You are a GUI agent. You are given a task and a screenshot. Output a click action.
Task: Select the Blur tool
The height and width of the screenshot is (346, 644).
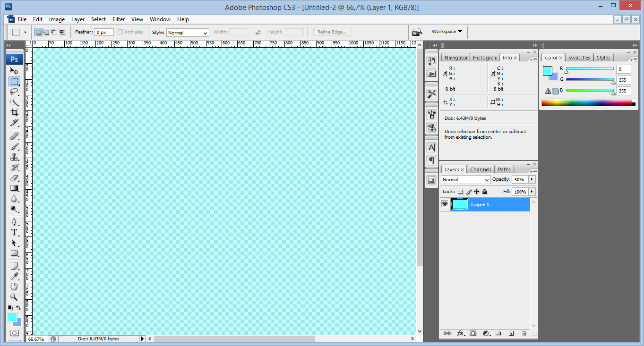click(14, 199)
